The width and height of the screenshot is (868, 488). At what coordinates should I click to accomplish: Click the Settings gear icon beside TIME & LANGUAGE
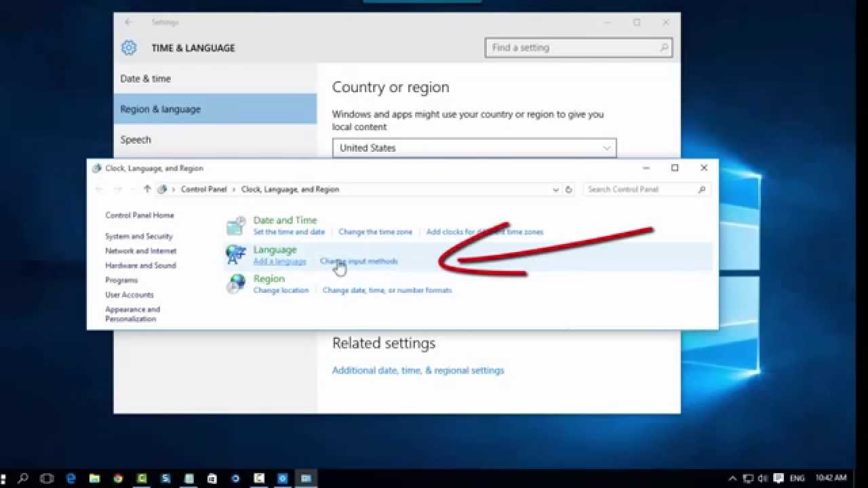tap(129, 47)
